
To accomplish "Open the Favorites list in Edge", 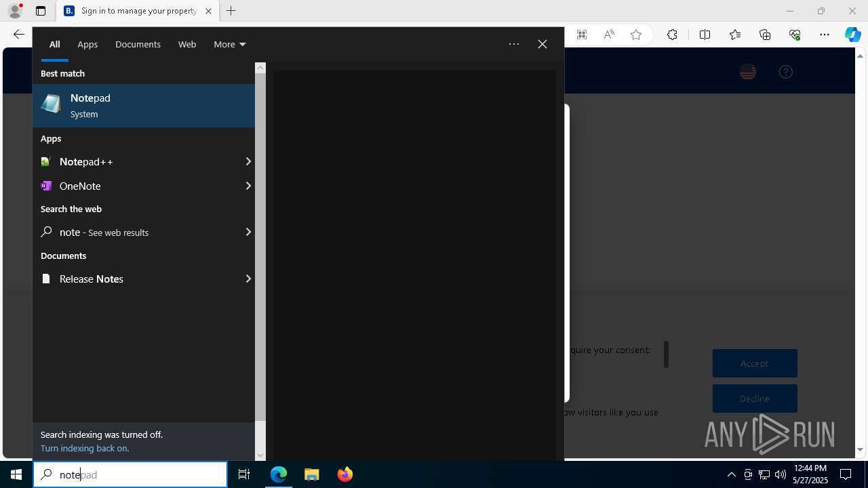I will click(735, 35).
